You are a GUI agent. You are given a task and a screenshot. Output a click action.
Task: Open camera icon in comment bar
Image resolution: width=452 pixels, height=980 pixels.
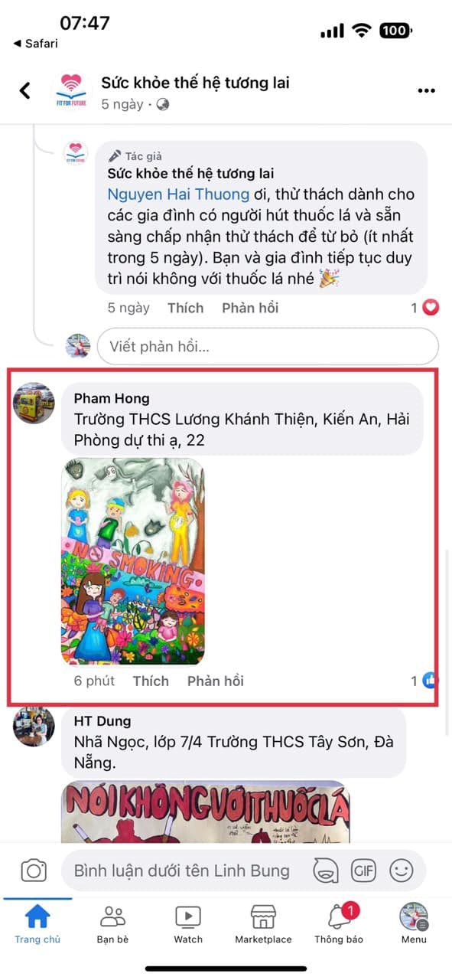pyautogui.click(x=33, y=871)
